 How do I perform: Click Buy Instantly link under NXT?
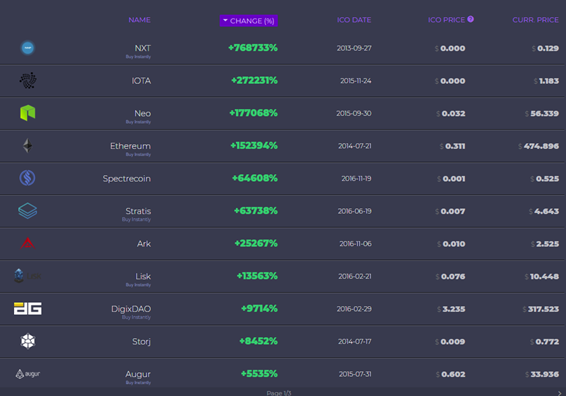point(138,57)
